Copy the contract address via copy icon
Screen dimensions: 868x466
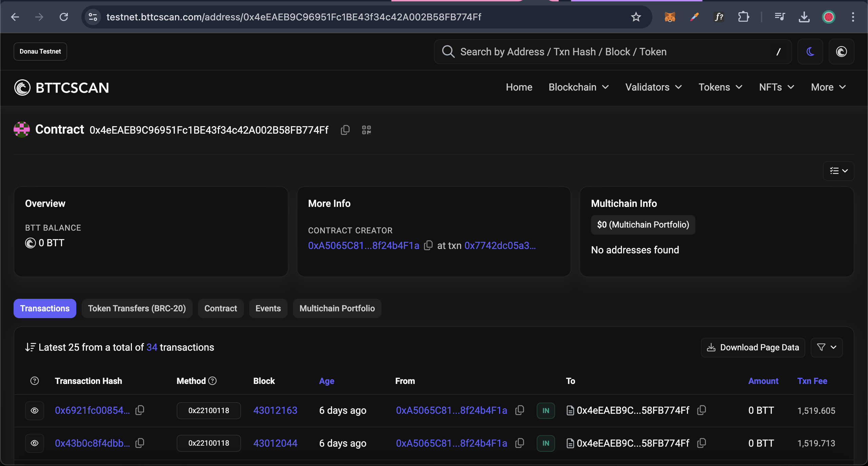[345, 130]
